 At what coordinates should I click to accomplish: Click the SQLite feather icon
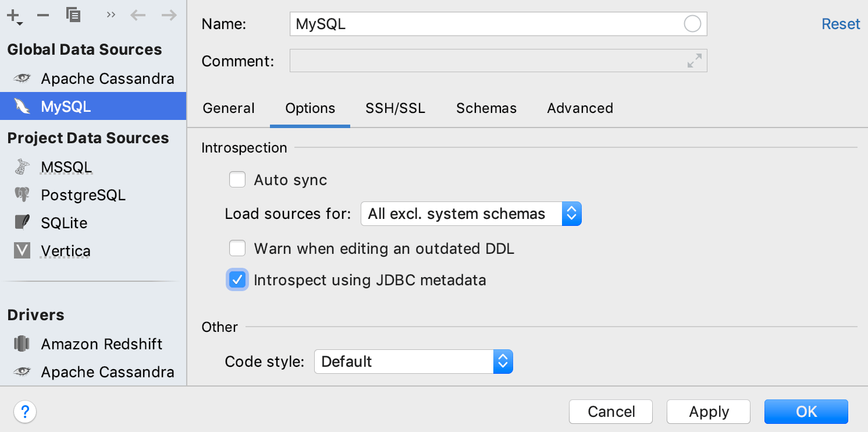[22, 223]
